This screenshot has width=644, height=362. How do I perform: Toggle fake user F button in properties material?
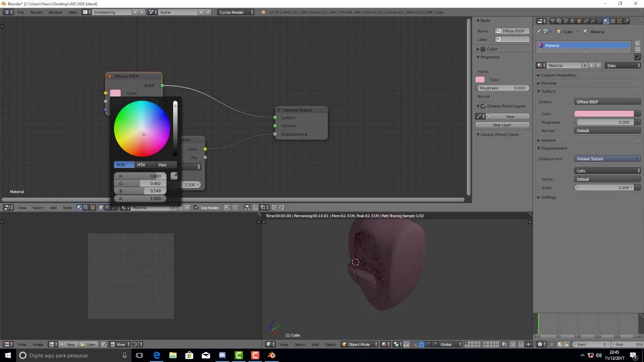pos(585,65)
